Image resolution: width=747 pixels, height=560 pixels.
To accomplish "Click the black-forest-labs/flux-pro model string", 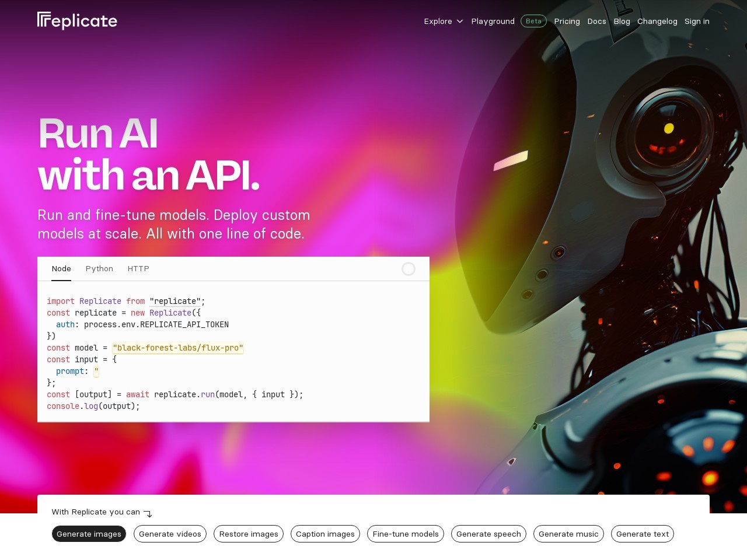I will (x=178, y=348).
